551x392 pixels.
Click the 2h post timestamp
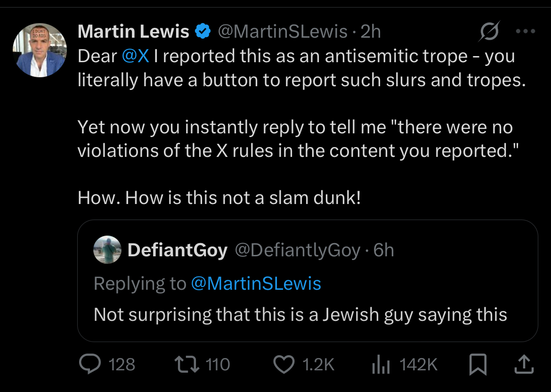click(371, 32)
